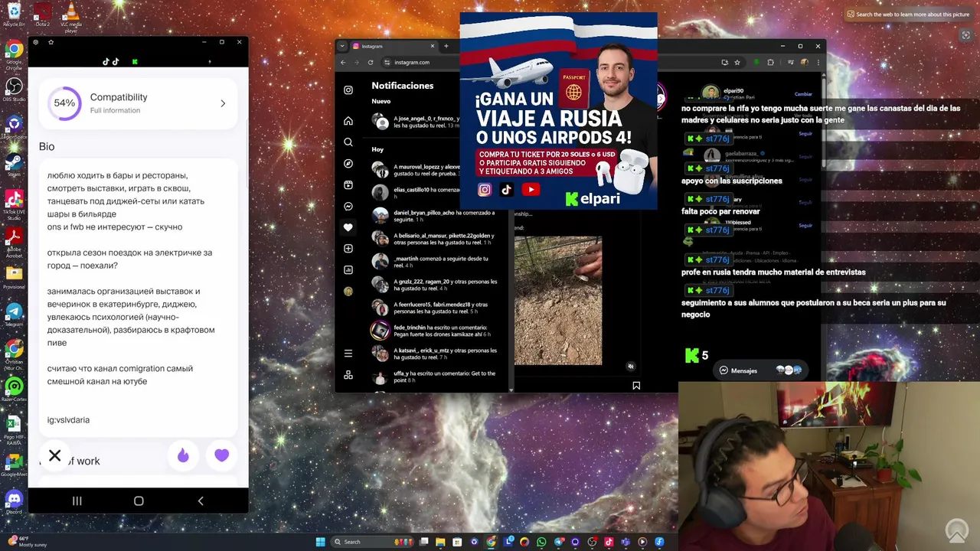The image size is (980, 551).
Task: Open Telegram desktop shortcut
Action: tap(14, 314)
